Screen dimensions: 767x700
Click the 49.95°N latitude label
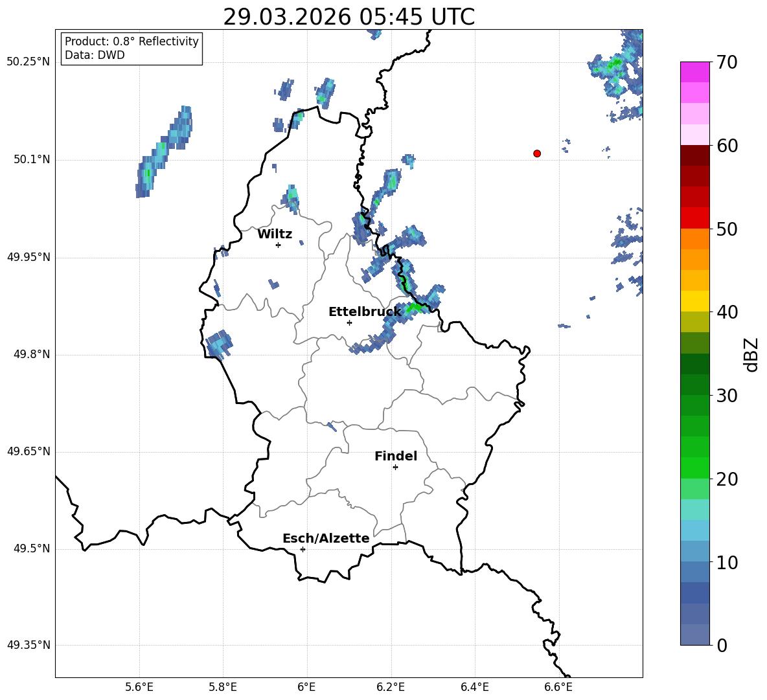click(29, 257)
